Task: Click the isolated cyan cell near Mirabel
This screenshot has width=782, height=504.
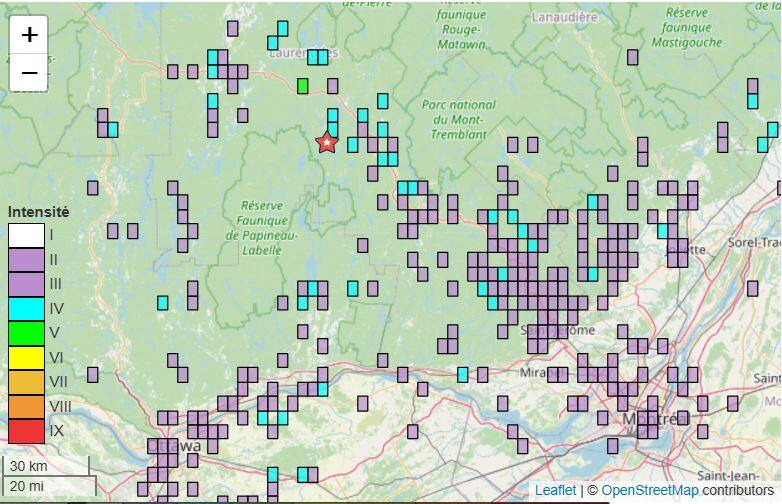Action: coord(462,375)
